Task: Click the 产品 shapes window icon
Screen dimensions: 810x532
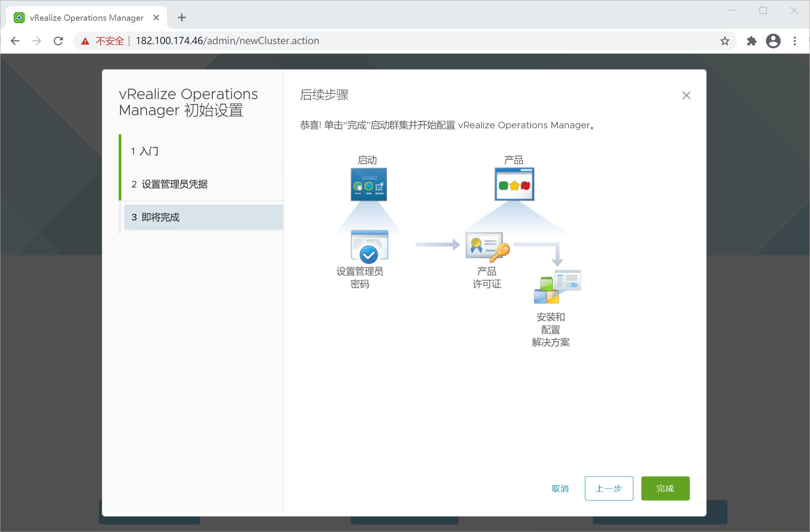Action: [514, 184]
